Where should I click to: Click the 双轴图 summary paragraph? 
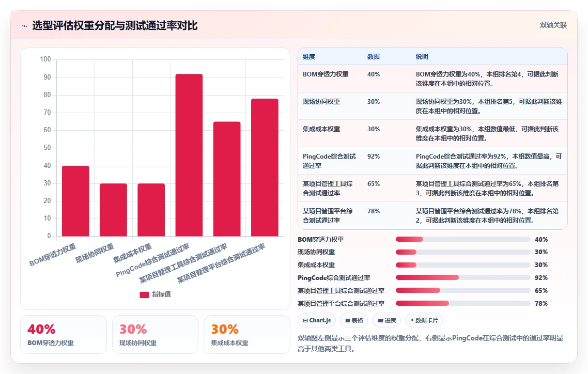[430, 344]
